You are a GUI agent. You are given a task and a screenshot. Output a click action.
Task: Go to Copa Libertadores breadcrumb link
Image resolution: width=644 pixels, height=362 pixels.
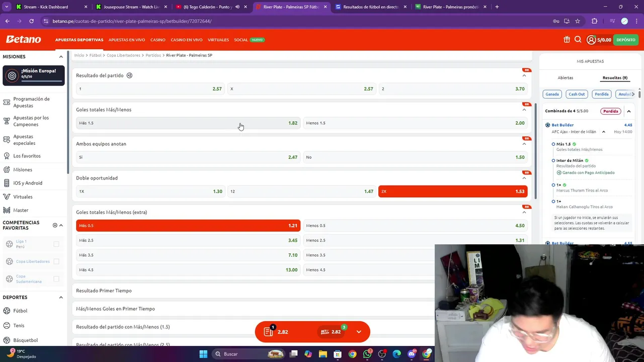click(124, 55)
